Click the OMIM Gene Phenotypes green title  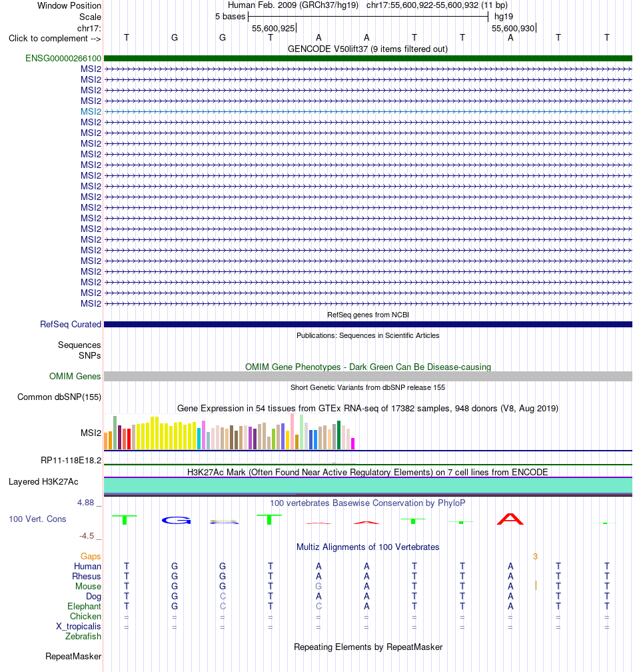(x=368, y=367)
